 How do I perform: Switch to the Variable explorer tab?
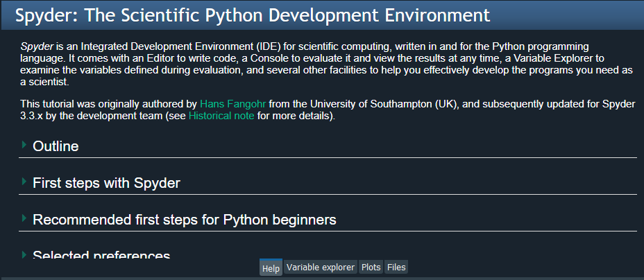(321, 268)
